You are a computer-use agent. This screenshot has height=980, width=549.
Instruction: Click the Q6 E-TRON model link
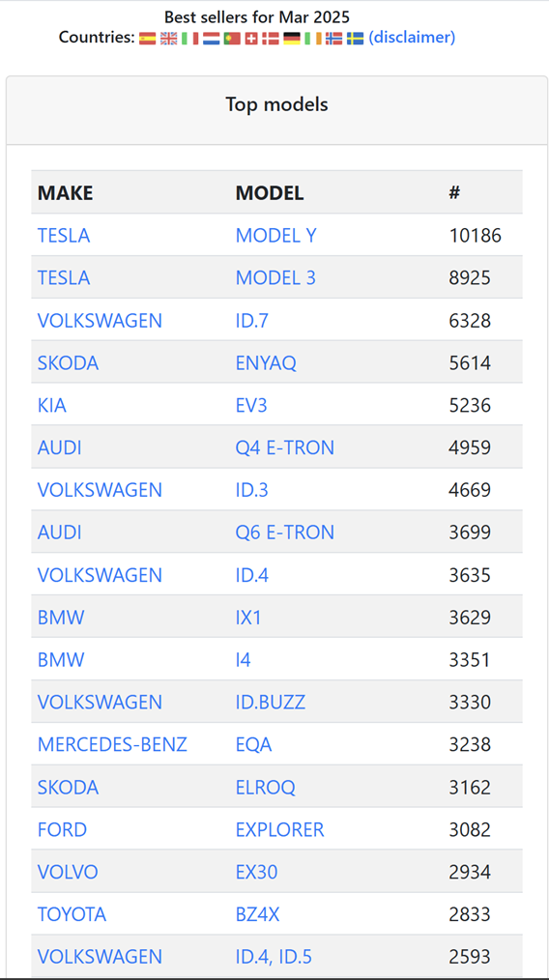285,533
